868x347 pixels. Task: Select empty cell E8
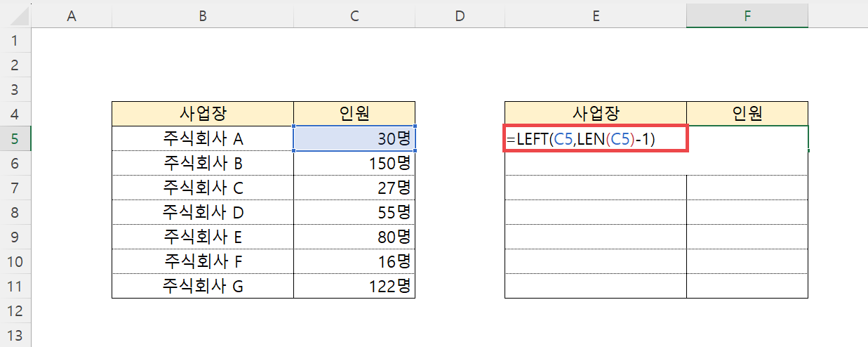(x=596, y=212)
